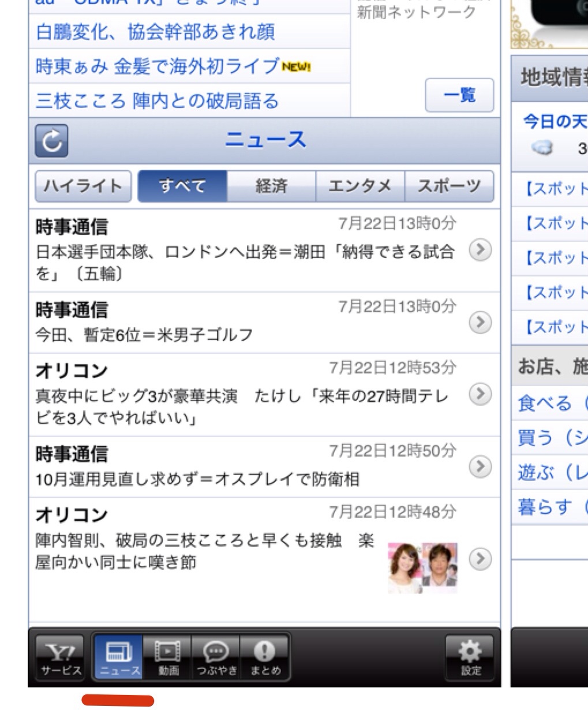Switch to すべて tab
This screenshot has width=588, height=710.
[182, 186]
